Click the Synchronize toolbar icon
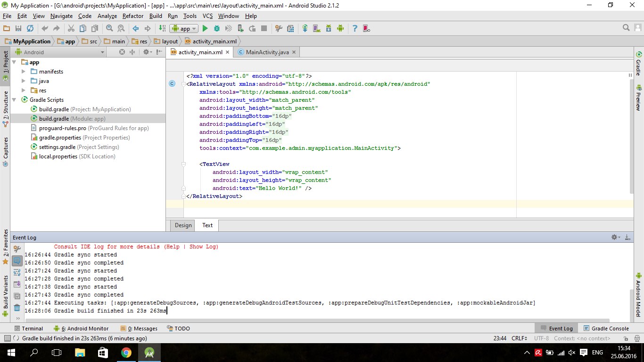This screenshot has width=644, height=362. (30, 28)
